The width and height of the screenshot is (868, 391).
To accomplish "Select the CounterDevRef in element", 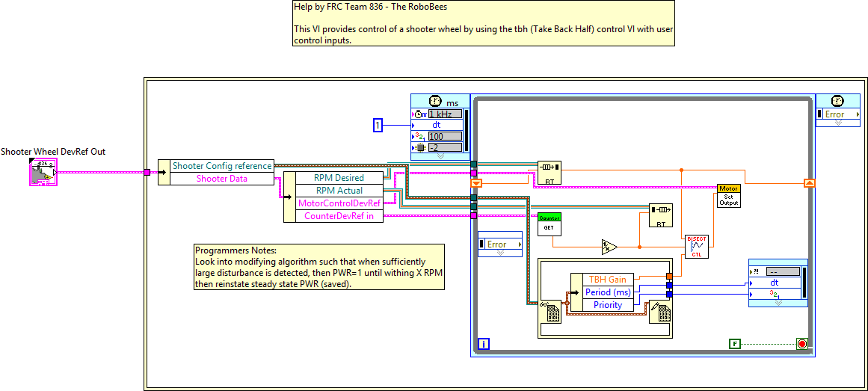I will [339, 216].
